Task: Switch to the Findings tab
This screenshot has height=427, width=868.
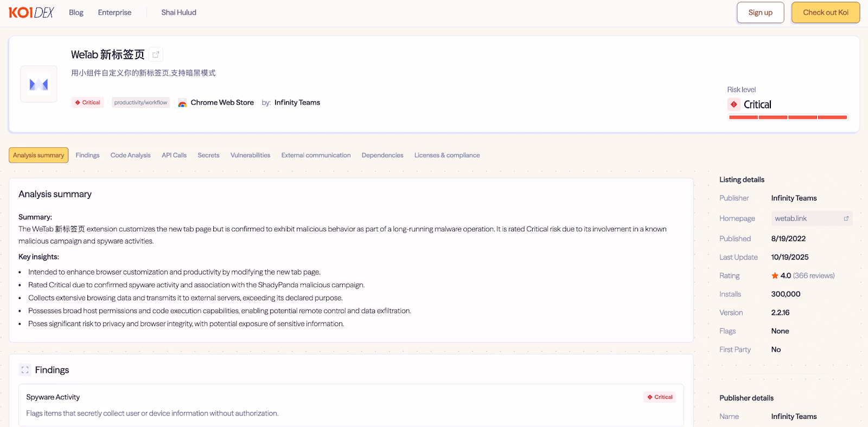Action: pyautogui.click(x=87, y=155)
